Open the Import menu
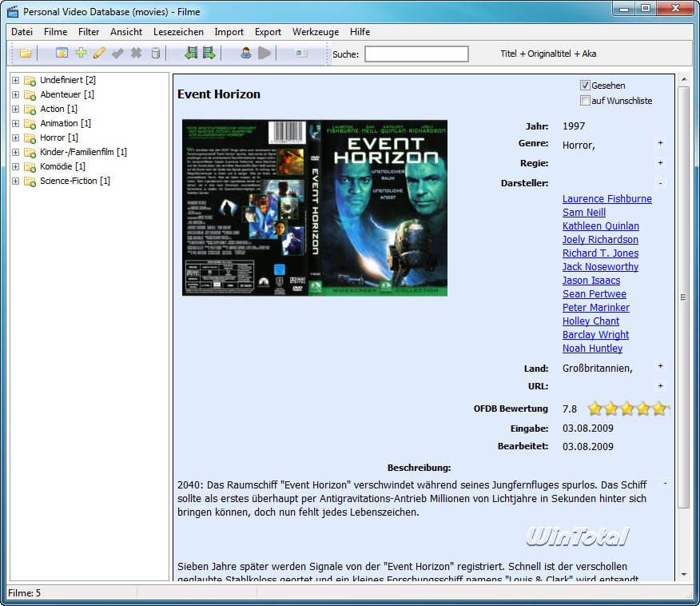This screenshot has width=700, height=606. point(229,32)
